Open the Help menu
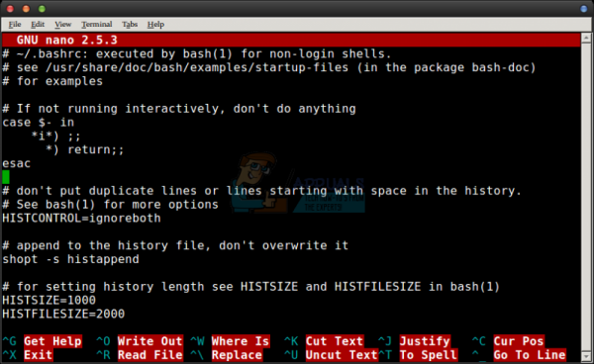This screenshot has width=594, height=364. (x=155, y=24)
